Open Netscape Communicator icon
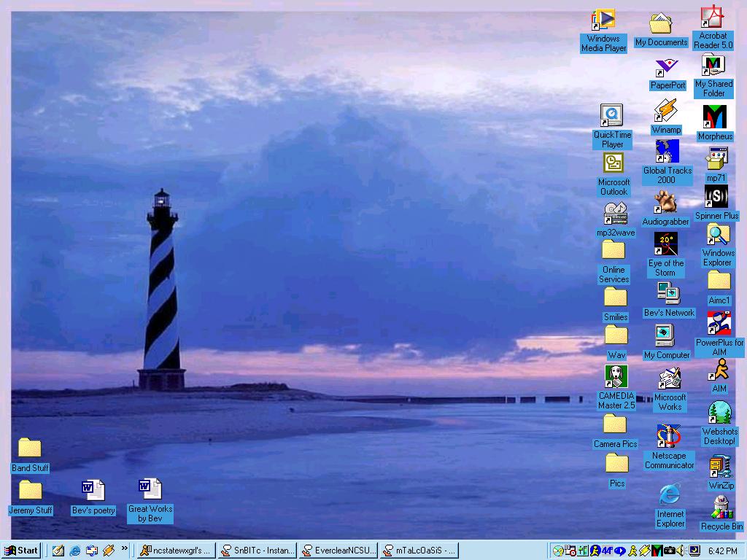The image size is (747, 560). pyautogui.click(x=669, y=437)
